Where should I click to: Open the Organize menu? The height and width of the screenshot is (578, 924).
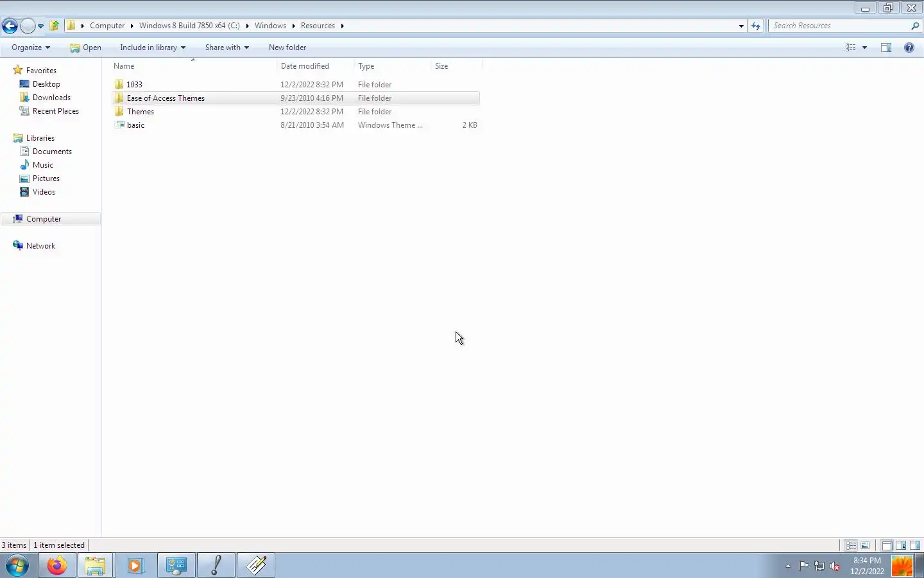point(30,48)
